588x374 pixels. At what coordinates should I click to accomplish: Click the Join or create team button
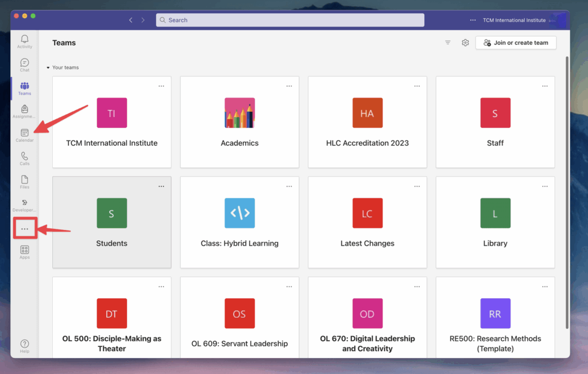516,43
